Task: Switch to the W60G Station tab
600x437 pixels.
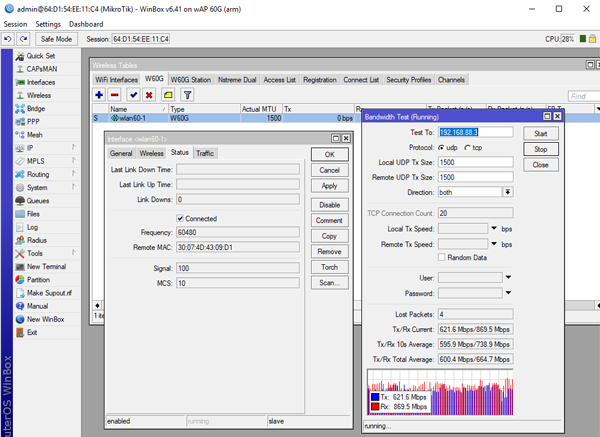Action: point(191,80)
